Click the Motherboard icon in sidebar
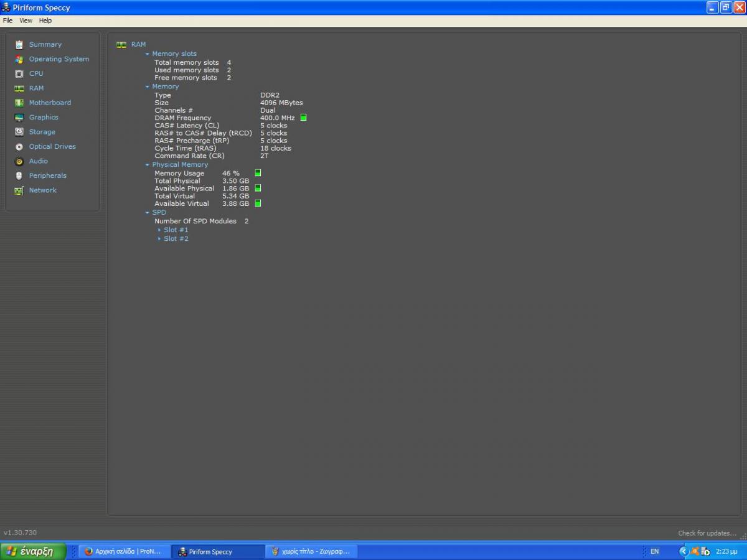 point(19,103)
